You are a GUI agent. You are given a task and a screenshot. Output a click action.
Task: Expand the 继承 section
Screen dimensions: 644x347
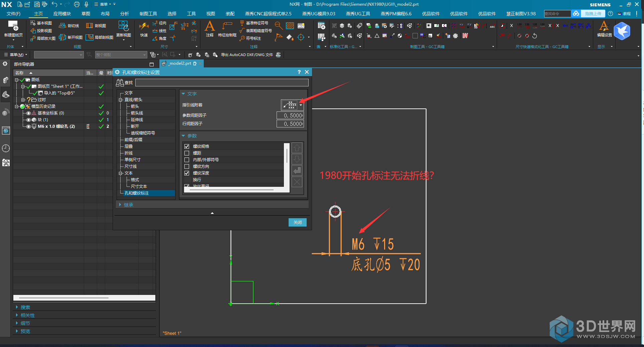pos(120,205)
